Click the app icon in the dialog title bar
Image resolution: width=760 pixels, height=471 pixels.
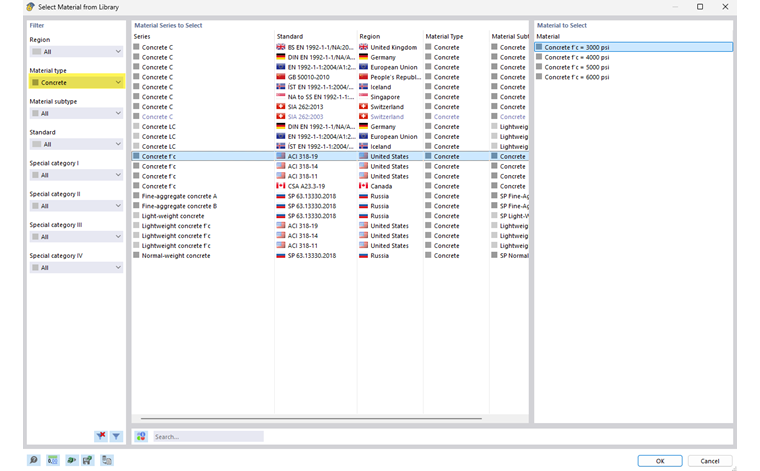pyautogui.click(x=31, y=7)
